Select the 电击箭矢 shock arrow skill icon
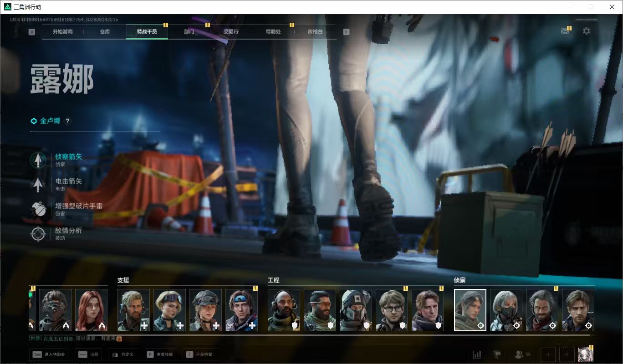This screenshot has height=364, width=623. click(x=38, y=184)
